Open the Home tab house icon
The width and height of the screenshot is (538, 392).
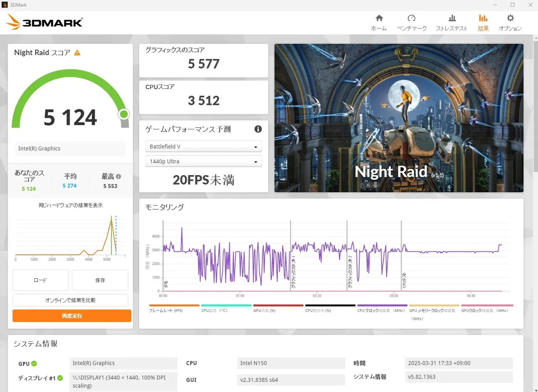379,18
